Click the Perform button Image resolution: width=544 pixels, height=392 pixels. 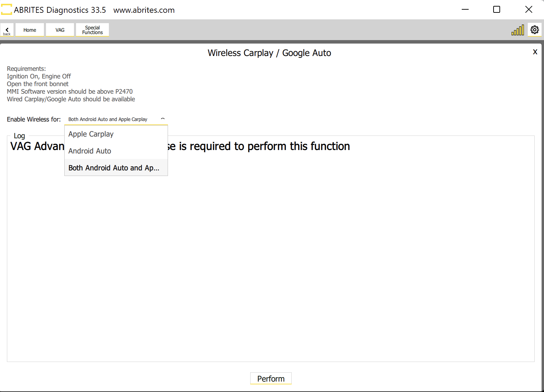pyautogui.click(x=271, y=379)
